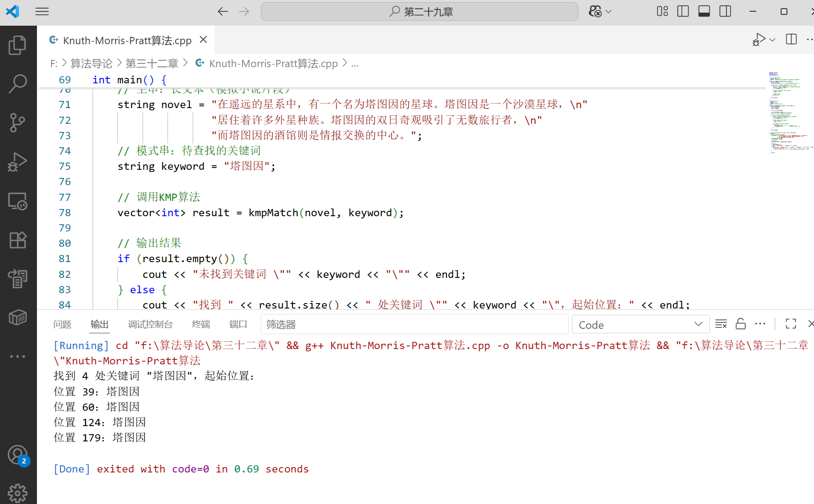
Task: Open the 第三十二章 breadcrumb folder
Action: point(152,64)
